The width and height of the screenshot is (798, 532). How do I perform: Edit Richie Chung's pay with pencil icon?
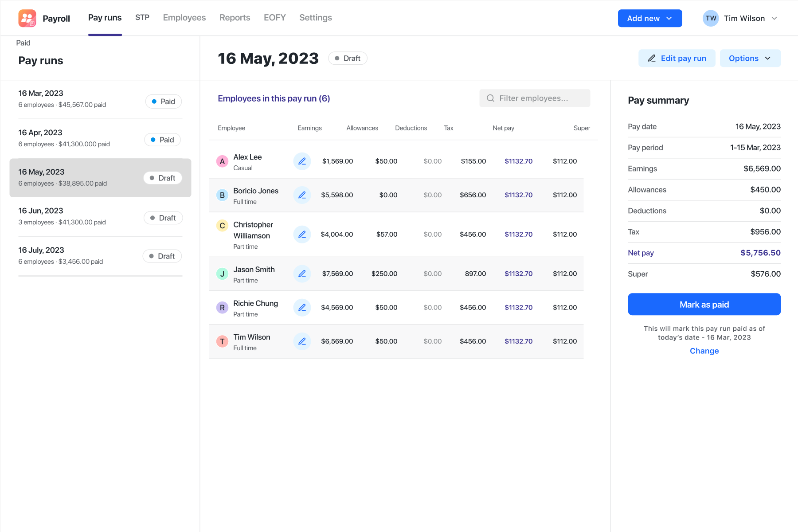click(302, 308)
